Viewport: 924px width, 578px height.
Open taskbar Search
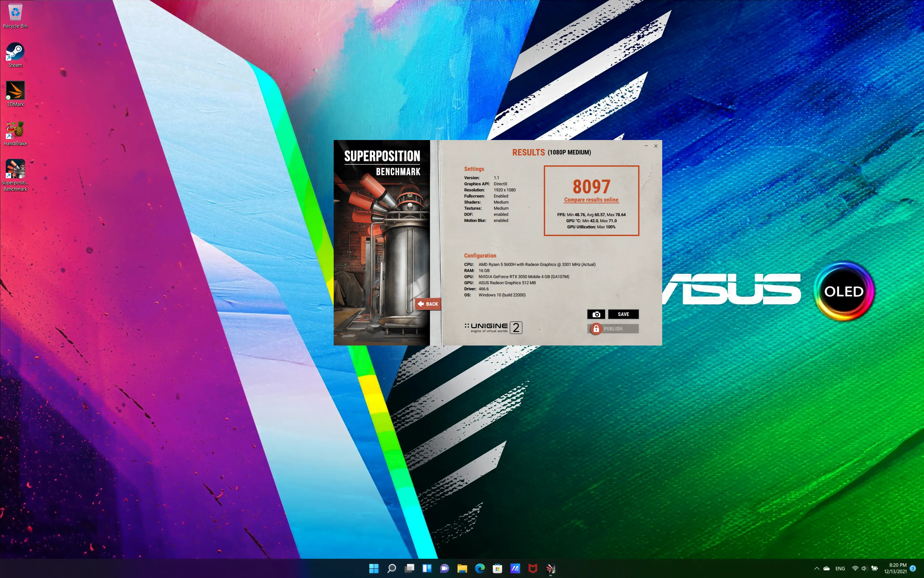point(391,568)
